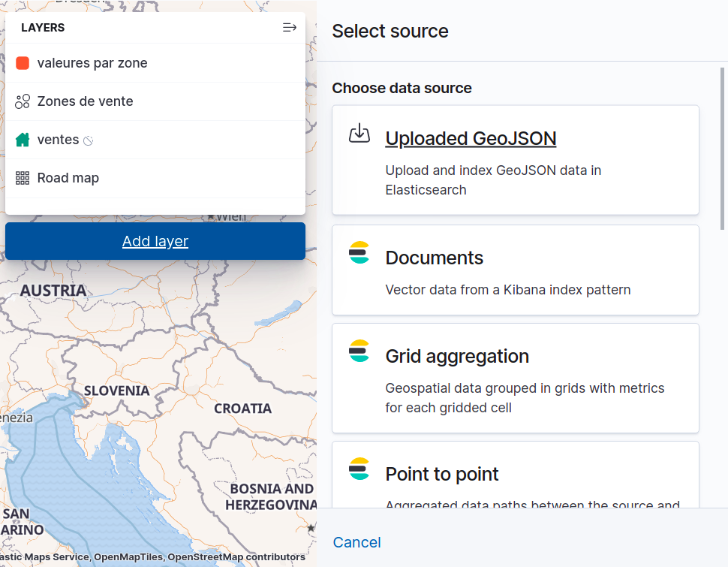Click the grid icon beside Road map
The image size is (728, 567).
pyautogui.click(x=23, y=178)
